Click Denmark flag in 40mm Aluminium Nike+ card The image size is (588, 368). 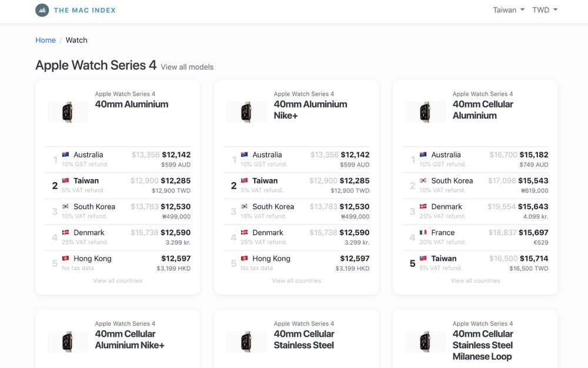pyautogui.click(x=245, y=233)
